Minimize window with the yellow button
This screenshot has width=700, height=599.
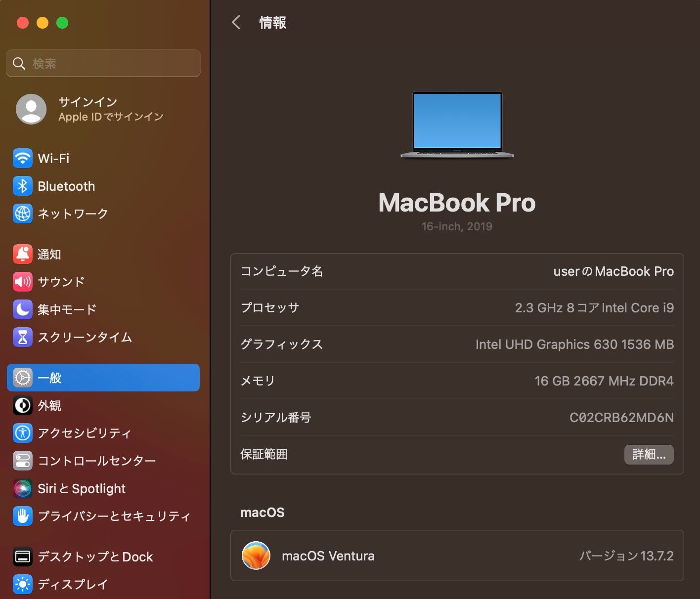[x=43, y=23]
